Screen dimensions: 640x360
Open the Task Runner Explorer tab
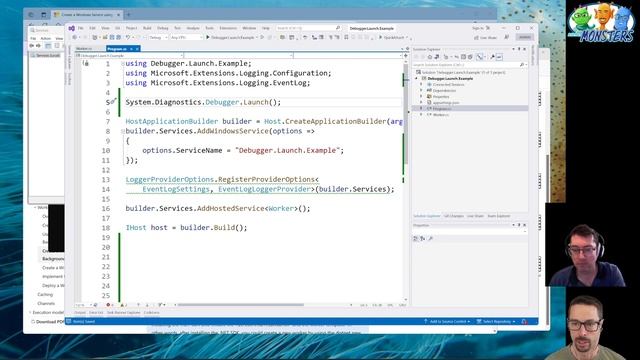124,313
